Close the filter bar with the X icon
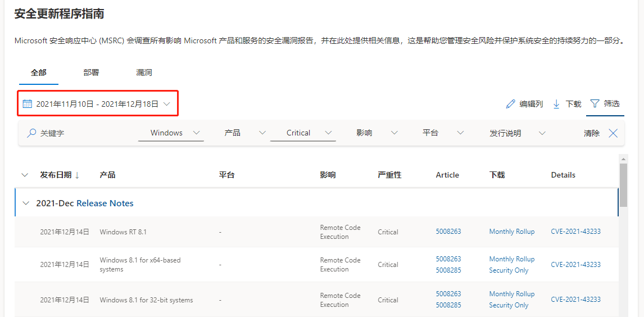This screenshot has height=317, width=644. 613,133
